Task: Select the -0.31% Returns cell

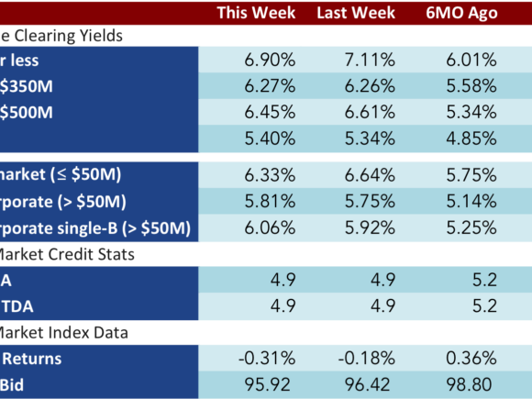Action: (267, 359)
